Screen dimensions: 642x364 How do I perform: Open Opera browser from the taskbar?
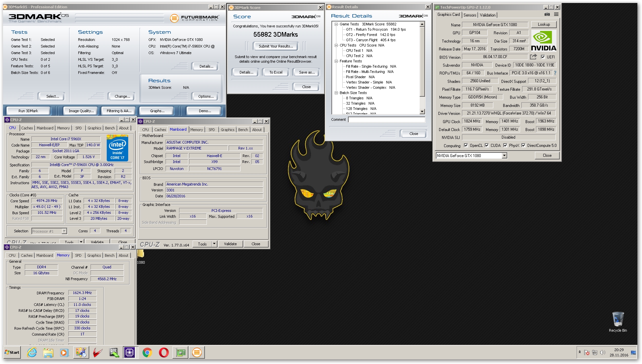coord(164,352)
